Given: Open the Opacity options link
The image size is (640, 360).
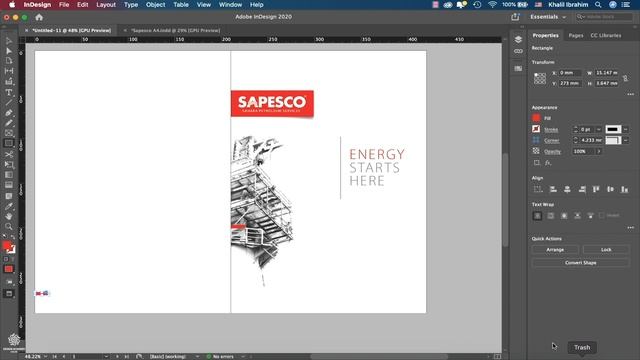Looking at the screenshot, I should [x=552, y=152].
